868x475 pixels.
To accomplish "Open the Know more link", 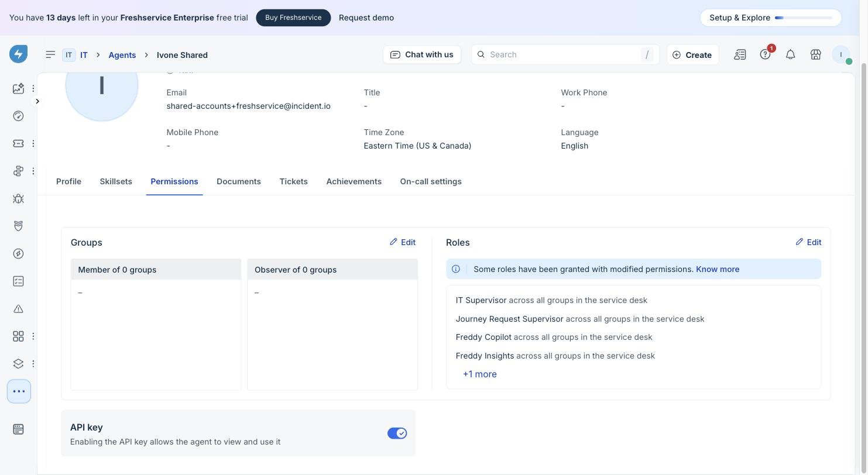I will (718, 269).
